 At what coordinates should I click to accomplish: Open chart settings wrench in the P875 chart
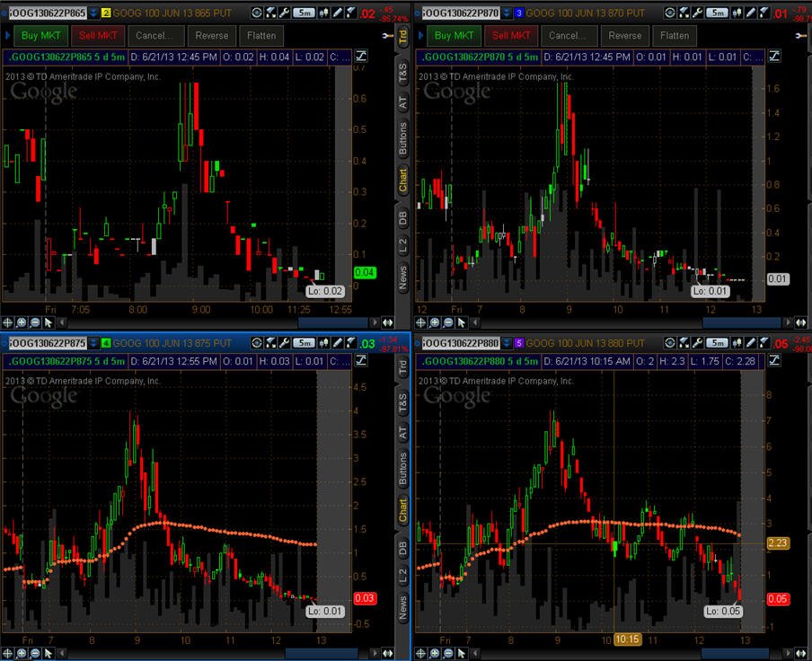pyautogui.click(x=285, y=343)
